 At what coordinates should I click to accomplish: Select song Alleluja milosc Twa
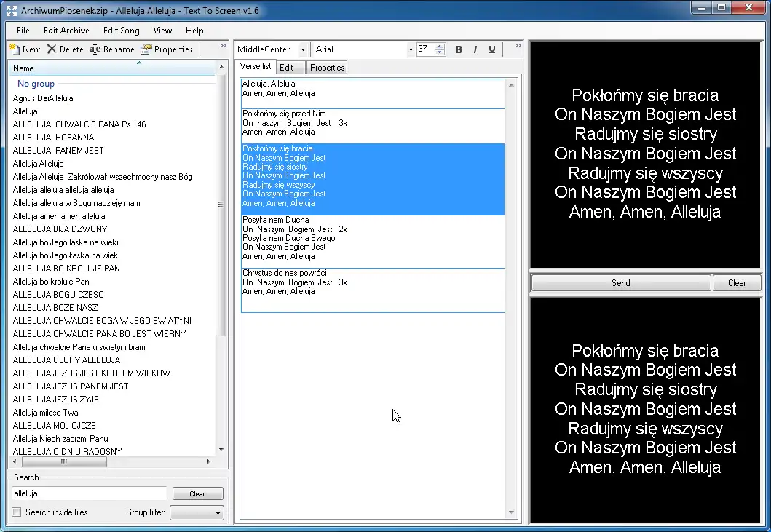click(45, 413)
